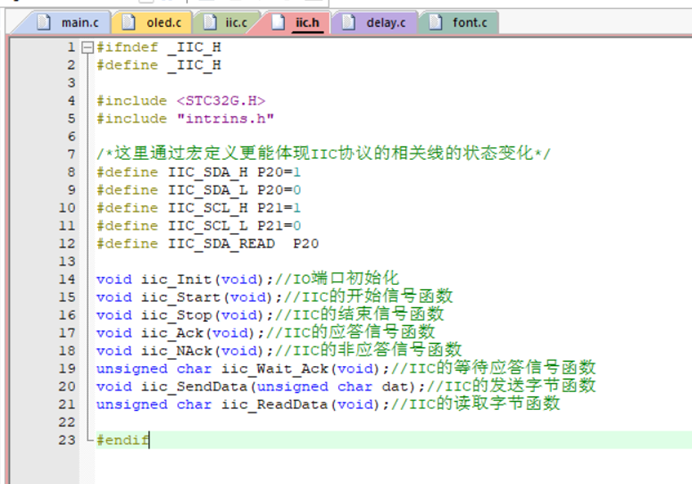Click the main.c tab file icon
Screen dimensions: 692x484
(44, 22)
